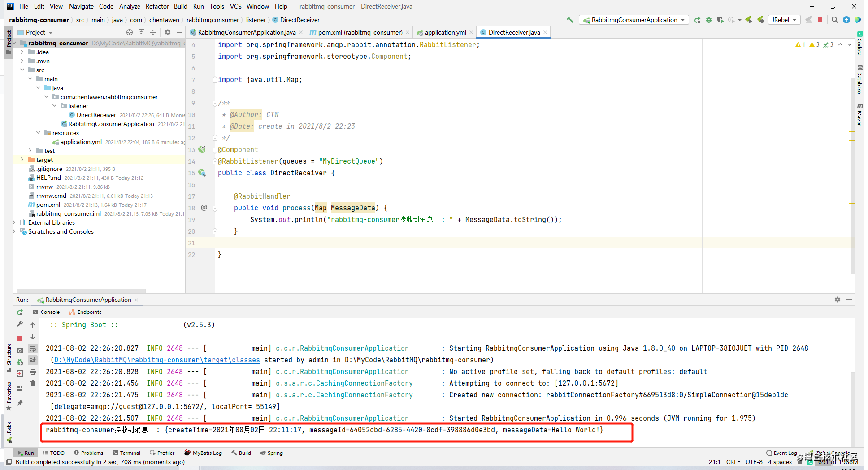This screenshot has height=470, width=868.
Task: Open the Terminal tool window tab
Action: pyautogui.click(x=126, y=453)
